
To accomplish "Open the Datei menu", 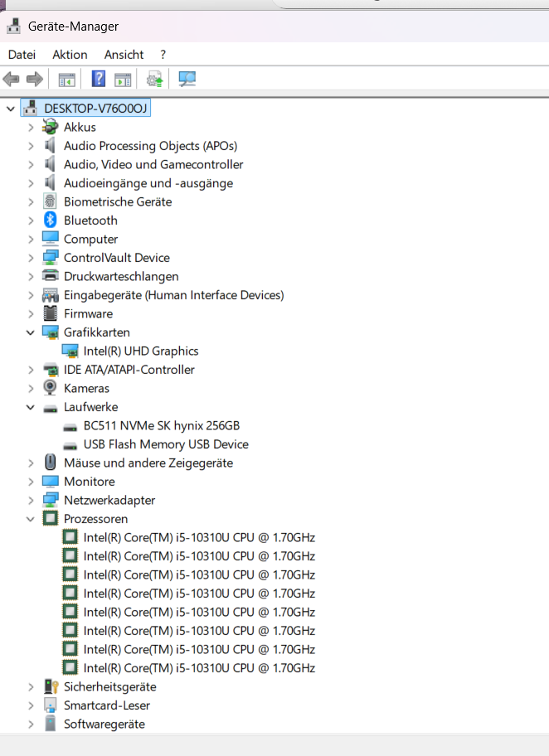I will click(22, 55).
